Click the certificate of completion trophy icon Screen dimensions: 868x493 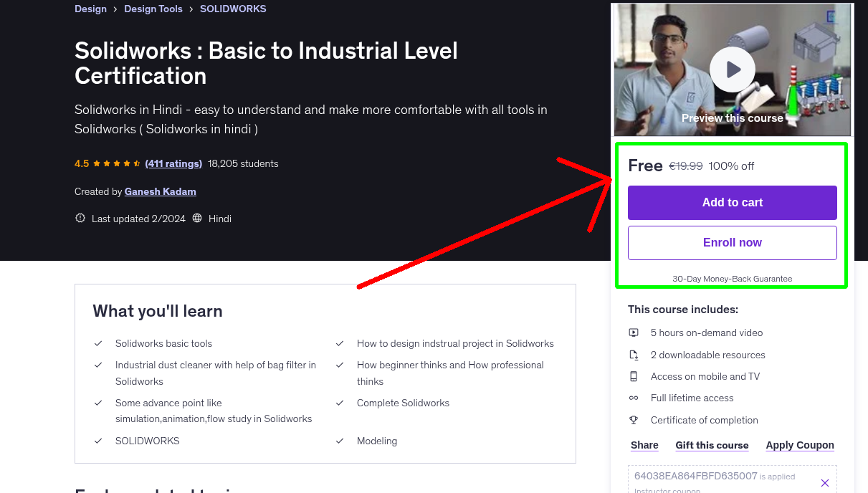(634, 420)
